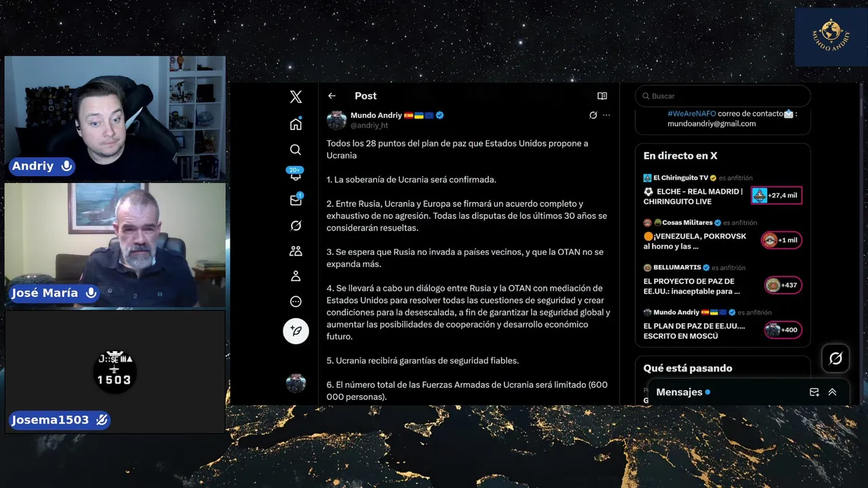Image resolution: width=868 pixels, height=488 pixels.
Task: Open the Grok icon in sidebar
Action: click(x=296, y=226)
